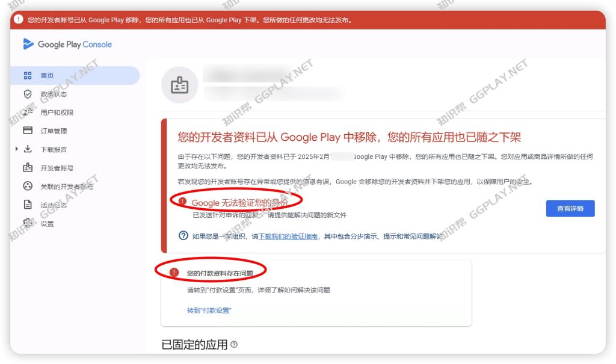
Task: Click the order management card icon
Action: tap(28, 131)
